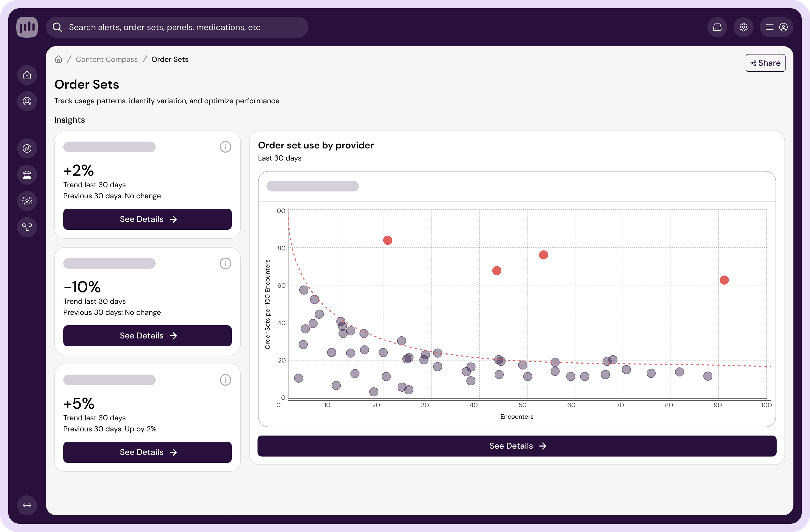Image resolution: width=810 pixels, height=532 pixels.
Task: Show info for the +2% insight card
Action: 225,147
